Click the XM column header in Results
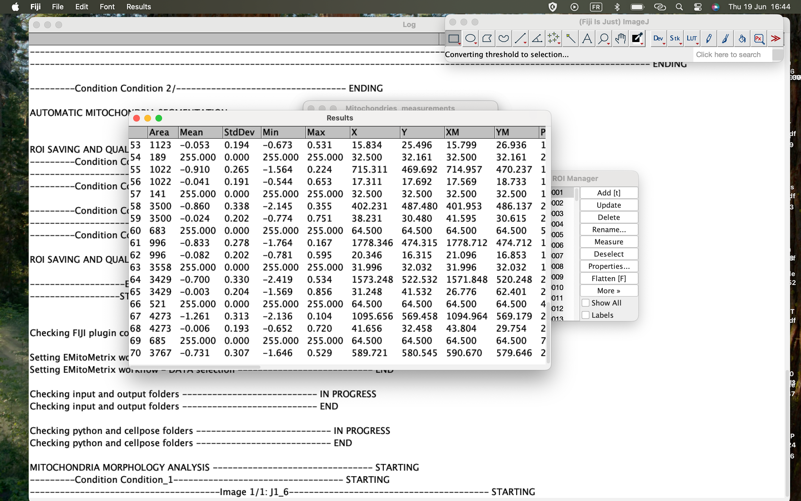Viewport: 801px width, 501px height. [469, 132]
